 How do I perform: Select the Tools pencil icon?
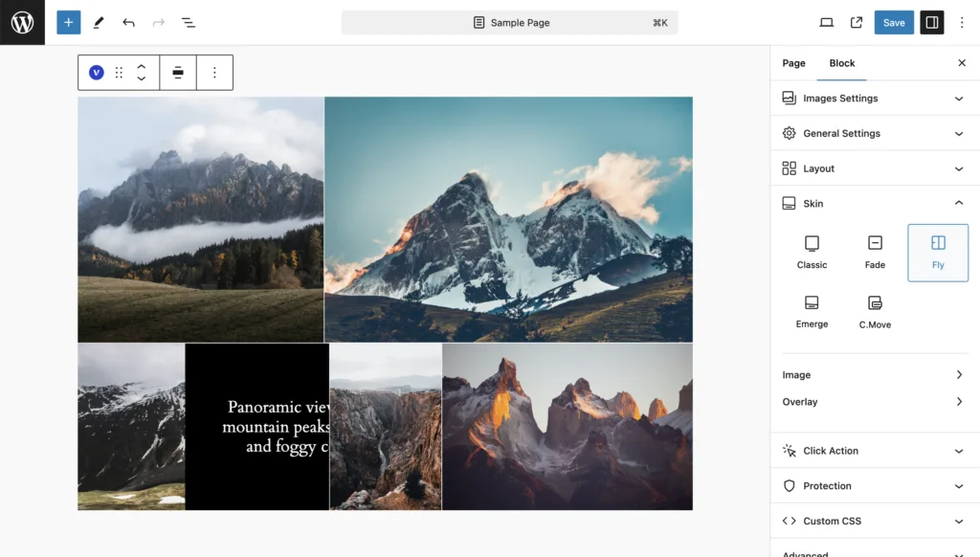click(x=99, y=23)
